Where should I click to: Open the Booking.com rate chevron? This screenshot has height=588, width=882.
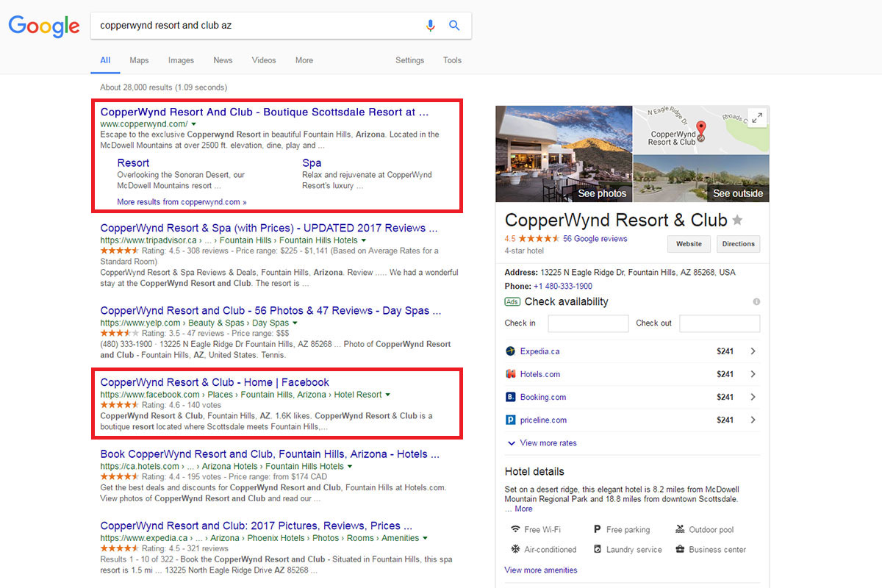point(753,397)
